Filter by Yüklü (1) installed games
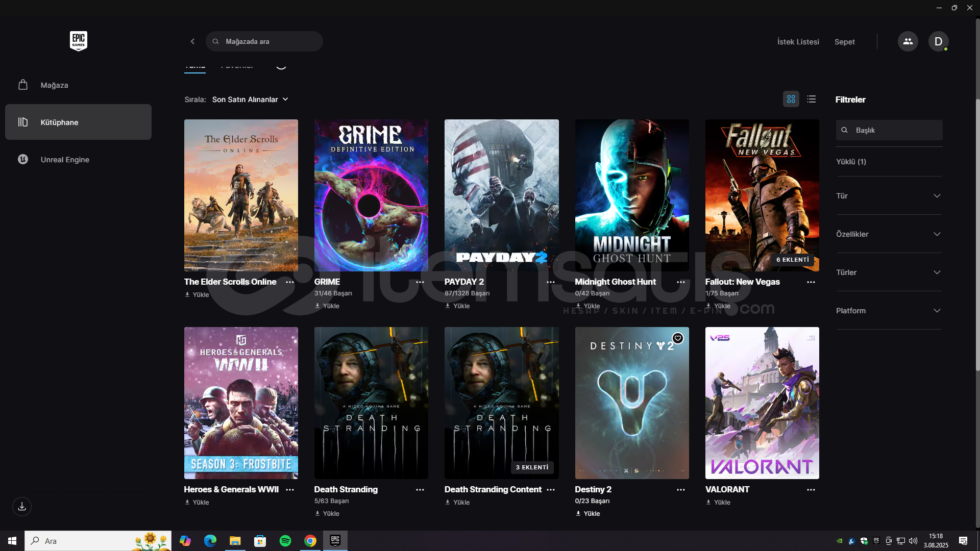Screen dimensions: 980x551 point(851,162)
